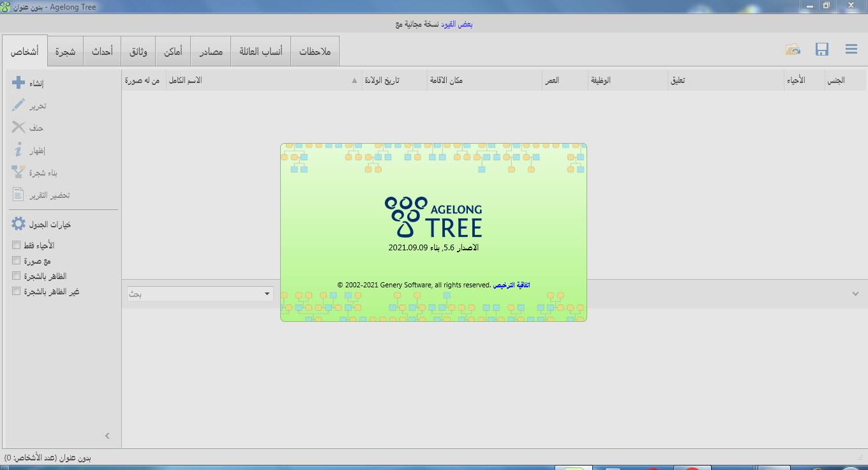Image resolution: width=868 pixels, height=470 pixels.
Task: Click the بناء شجرة button label
Action: click(44, 173)
